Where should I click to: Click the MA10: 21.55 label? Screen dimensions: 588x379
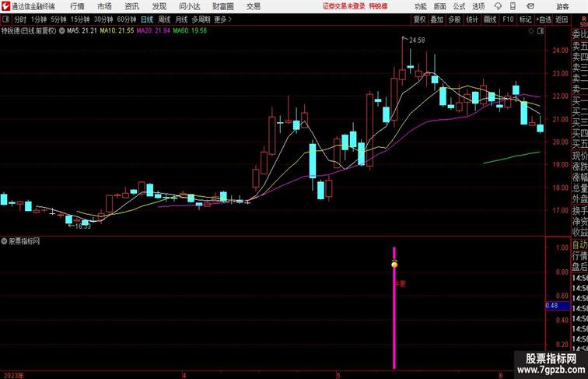coord(117,31)
